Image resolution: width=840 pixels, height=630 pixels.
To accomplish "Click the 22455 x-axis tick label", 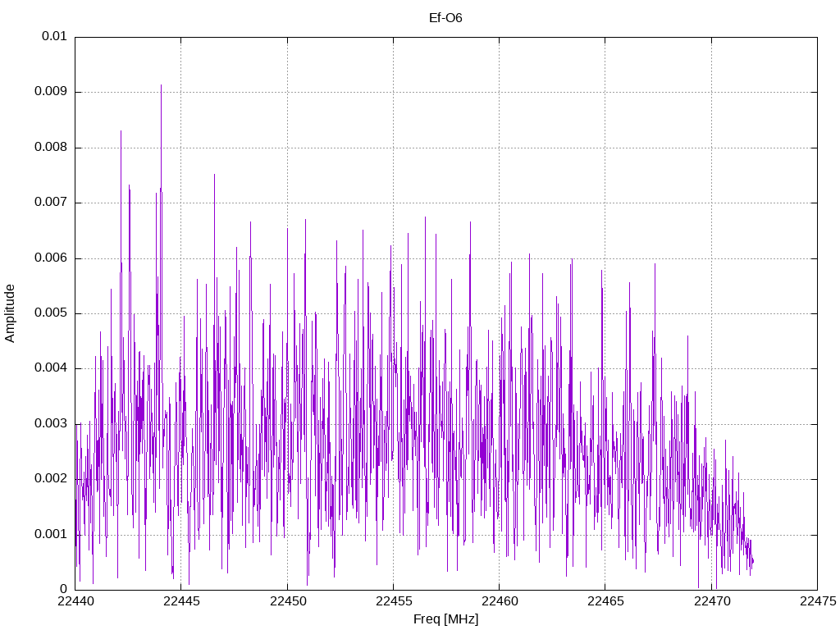I will tap(394, 601).
